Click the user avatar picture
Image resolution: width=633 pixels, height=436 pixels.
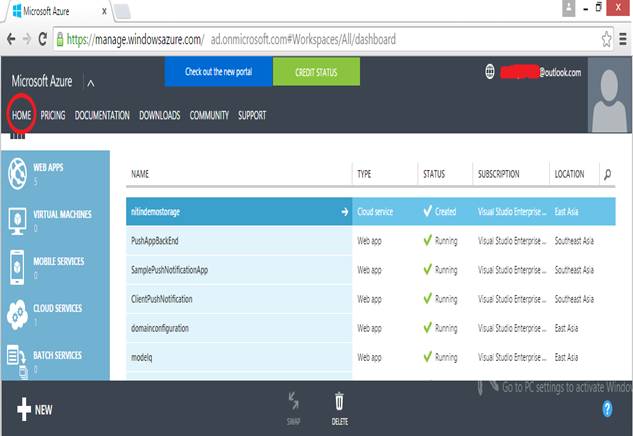[609, 95]
